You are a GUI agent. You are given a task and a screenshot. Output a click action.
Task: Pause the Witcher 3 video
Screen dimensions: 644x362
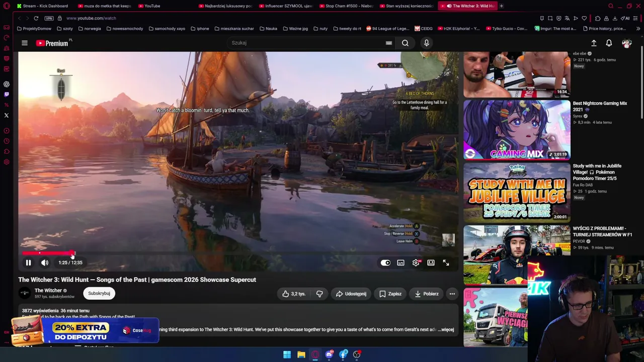(x=29, y=262)
